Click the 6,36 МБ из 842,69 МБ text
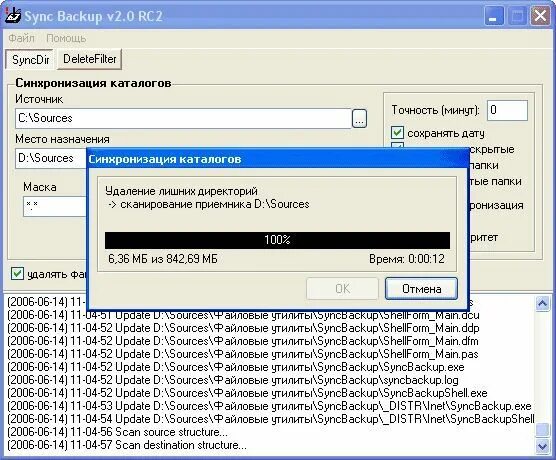This screenshot has height=460, width=556. pos(163,259)
